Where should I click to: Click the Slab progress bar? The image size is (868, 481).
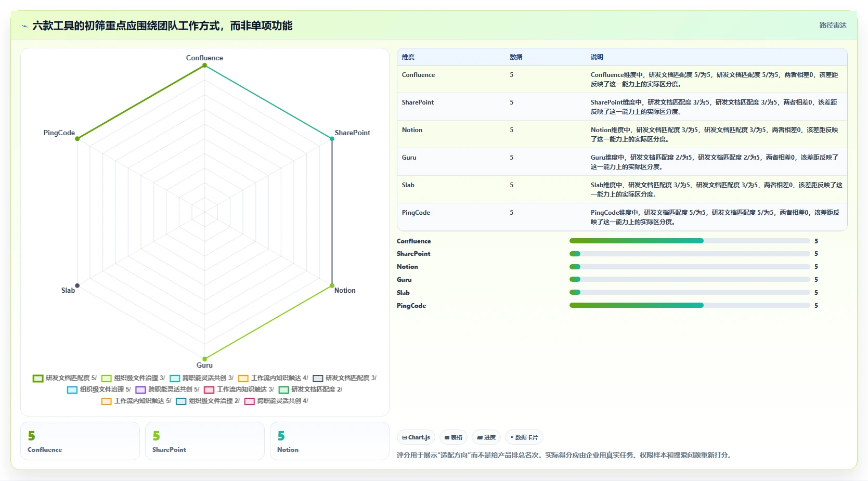(x=690, y=292)
